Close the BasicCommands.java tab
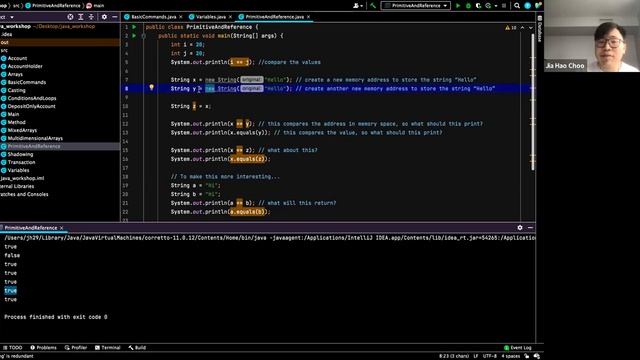640x360 pixels. (181, 17)
